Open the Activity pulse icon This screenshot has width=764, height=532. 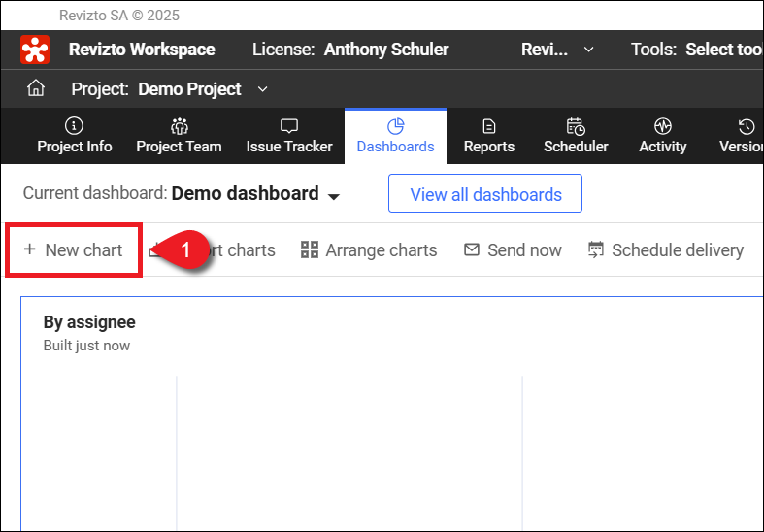663,126
